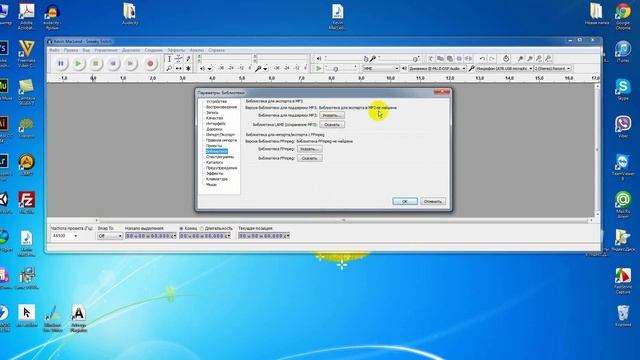Click the Pause button in Audacity transport
The height and width of the screenshot is (360, 640).
point(61,64)
